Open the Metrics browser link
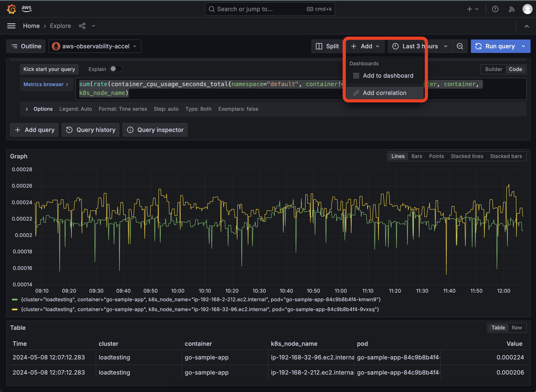Viewport: 536px width, 392px height. tap(46, 84)
